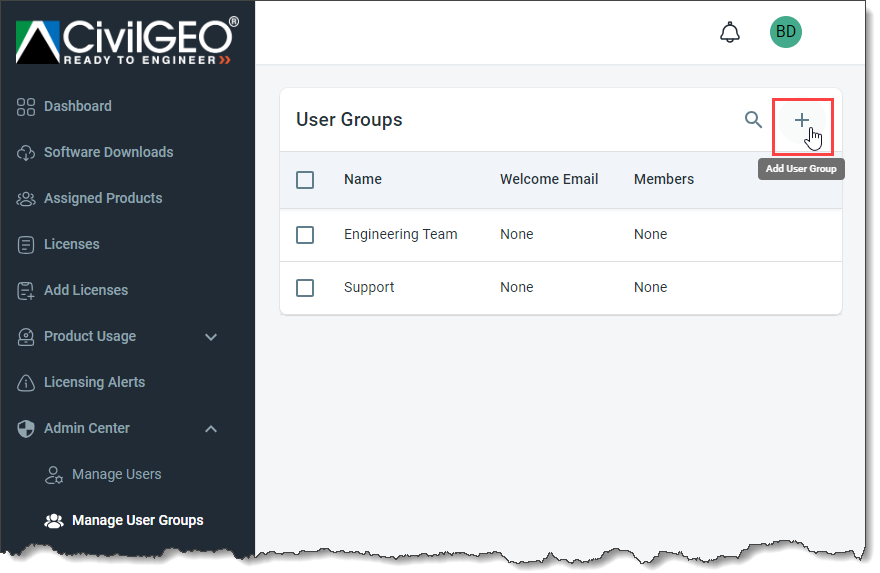Click the Software Downloads cloud icon
This screenshot has width=880, height=573.
[x=26, y=153]
